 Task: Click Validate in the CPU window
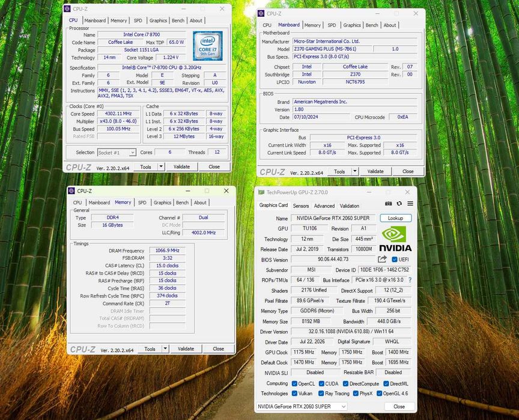[182, 166]
